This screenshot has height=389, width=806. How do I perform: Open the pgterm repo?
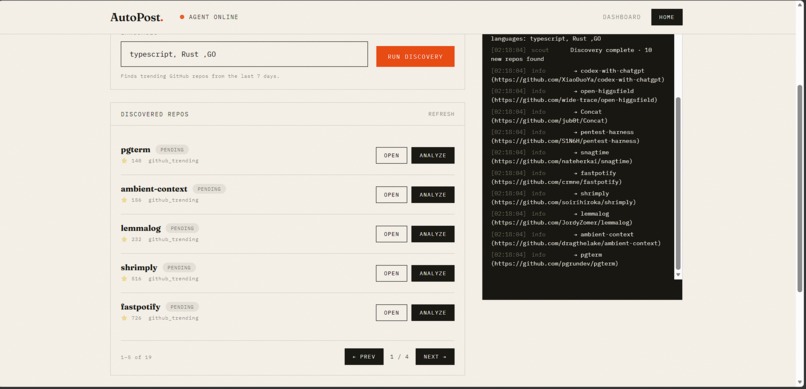tap(391, 155)
